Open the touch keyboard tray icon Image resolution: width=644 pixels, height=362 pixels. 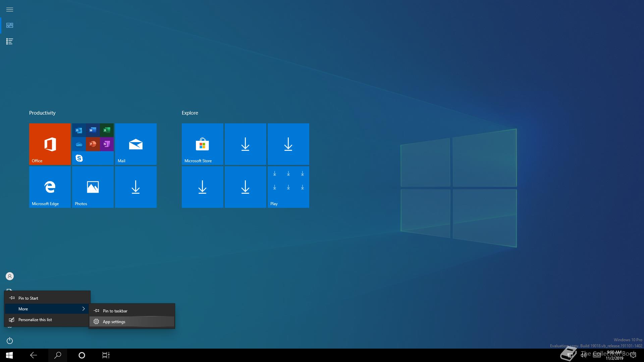(x=597, y=355)
